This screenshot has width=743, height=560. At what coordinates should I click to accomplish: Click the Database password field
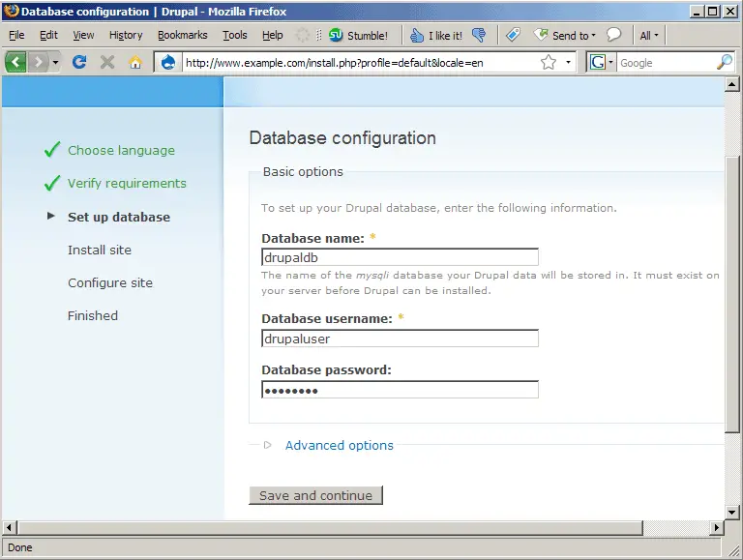click(400, 390)
